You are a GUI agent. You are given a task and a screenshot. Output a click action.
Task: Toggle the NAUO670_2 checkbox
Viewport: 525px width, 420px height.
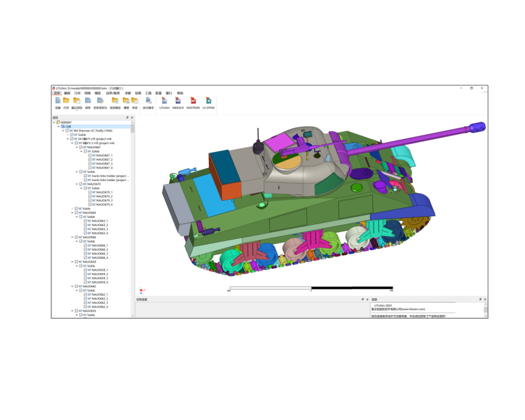[x=90, y=196]
